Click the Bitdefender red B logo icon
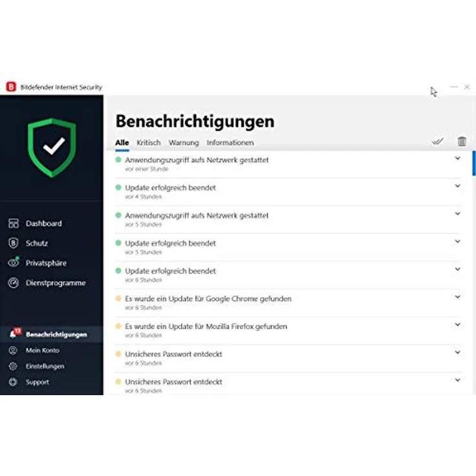 pyautogui.click(x=11, y=87)
